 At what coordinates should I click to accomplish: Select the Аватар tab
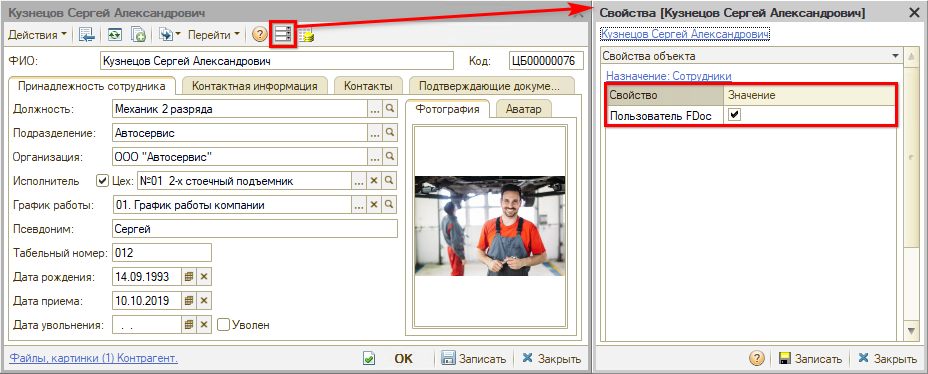[523, 109]
